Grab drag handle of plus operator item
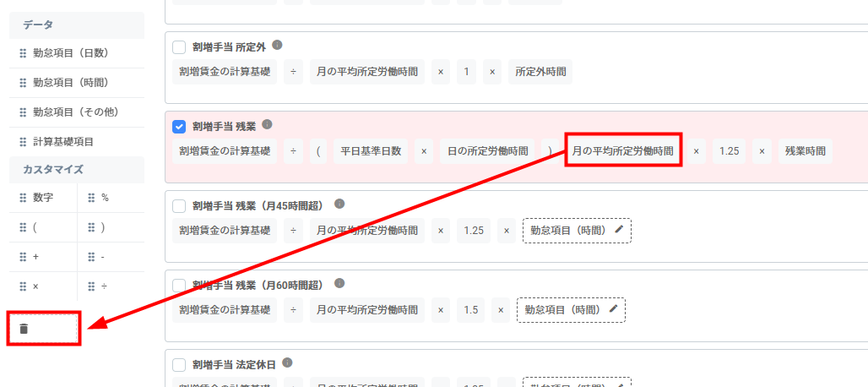 coord(24,257)
